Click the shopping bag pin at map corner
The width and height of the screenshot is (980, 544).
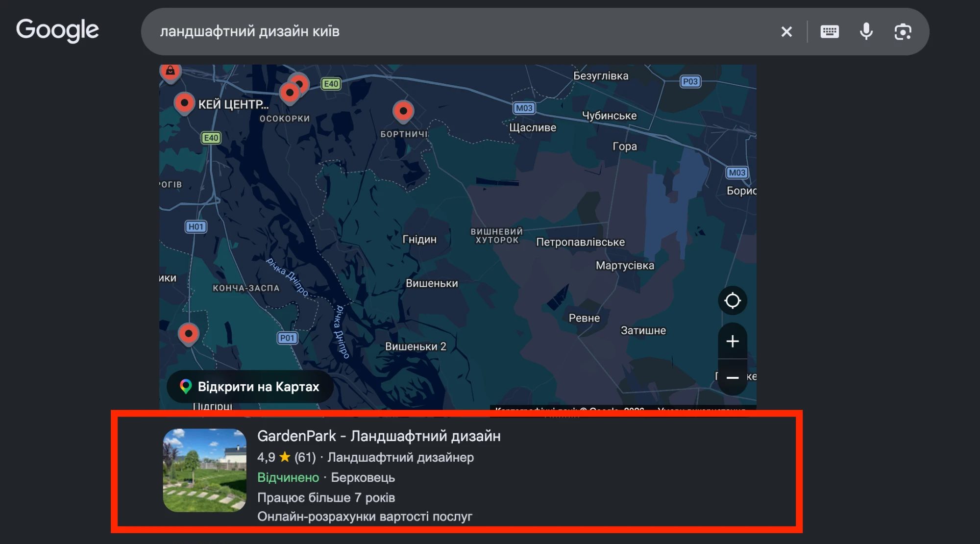point(170,73)
